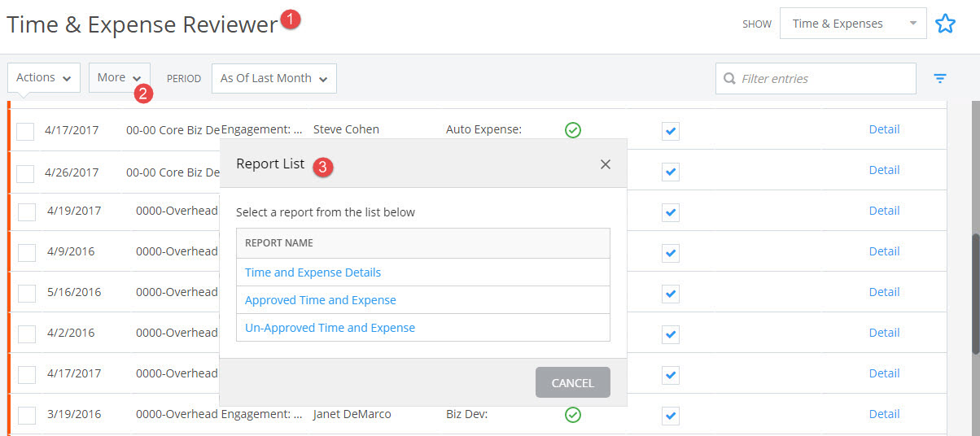Viewport: 980px width, 436px height.
Task: Cancel the Report List dialog
Action: coord(573,382)
